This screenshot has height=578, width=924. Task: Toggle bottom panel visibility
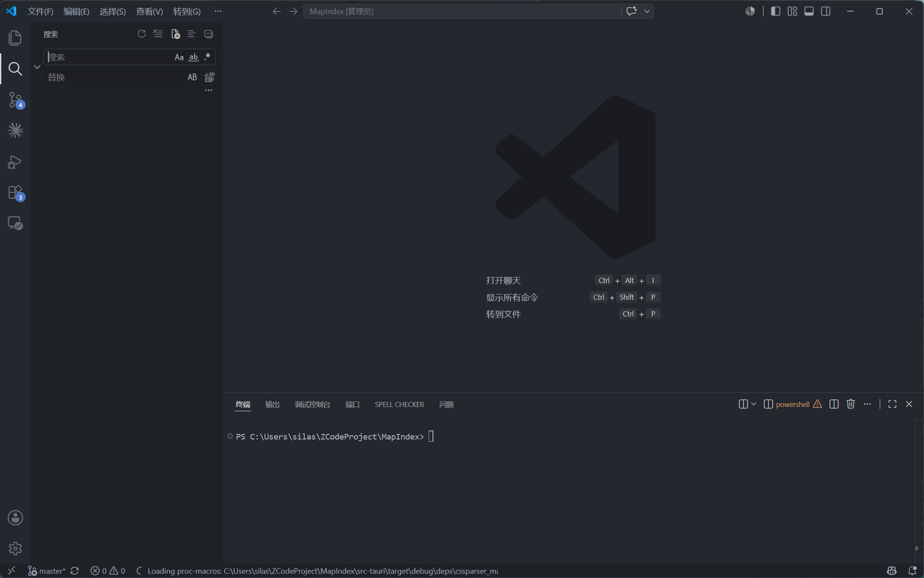click(x=809, y=12)
